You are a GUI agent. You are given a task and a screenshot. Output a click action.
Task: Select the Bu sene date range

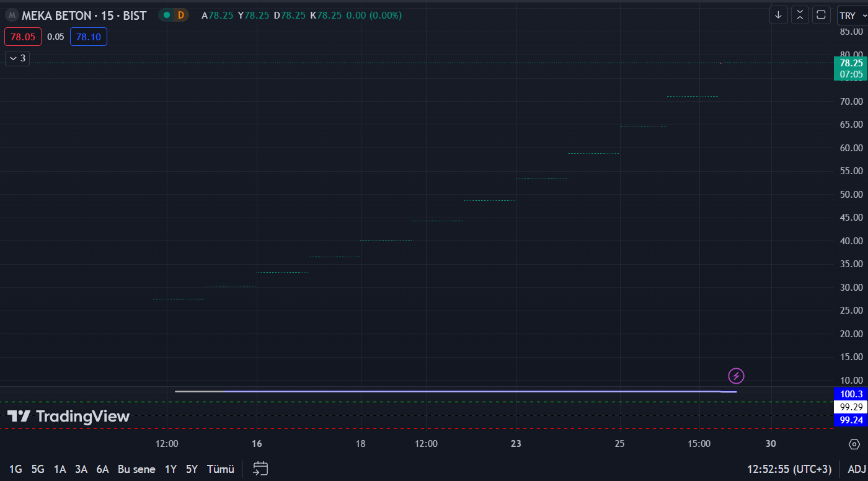coord(136,469)
